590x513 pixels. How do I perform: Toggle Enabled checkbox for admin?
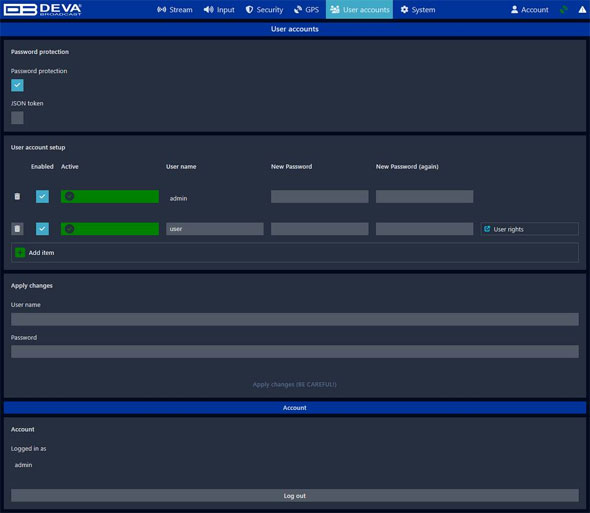pos(43,196)
